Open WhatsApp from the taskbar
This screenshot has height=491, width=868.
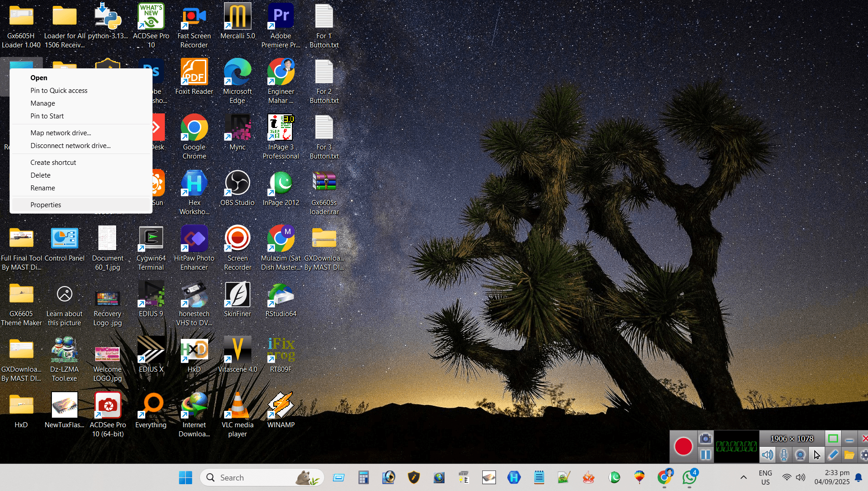pyautogui.click(x=689, y=477)
